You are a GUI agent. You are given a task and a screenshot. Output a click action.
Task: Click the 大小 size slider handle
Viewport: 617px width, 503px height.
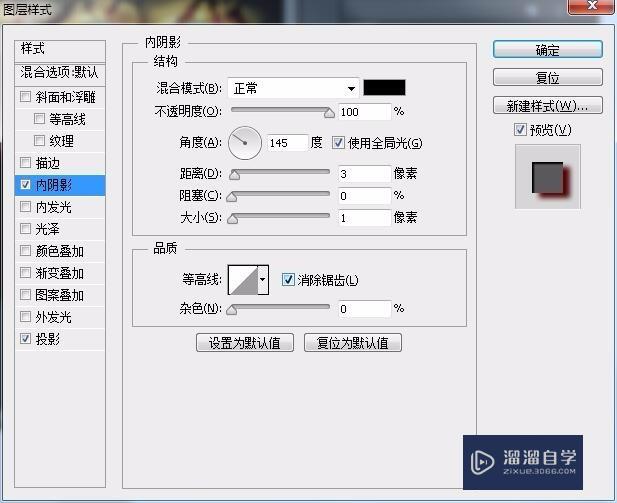(x=233, y=219)
